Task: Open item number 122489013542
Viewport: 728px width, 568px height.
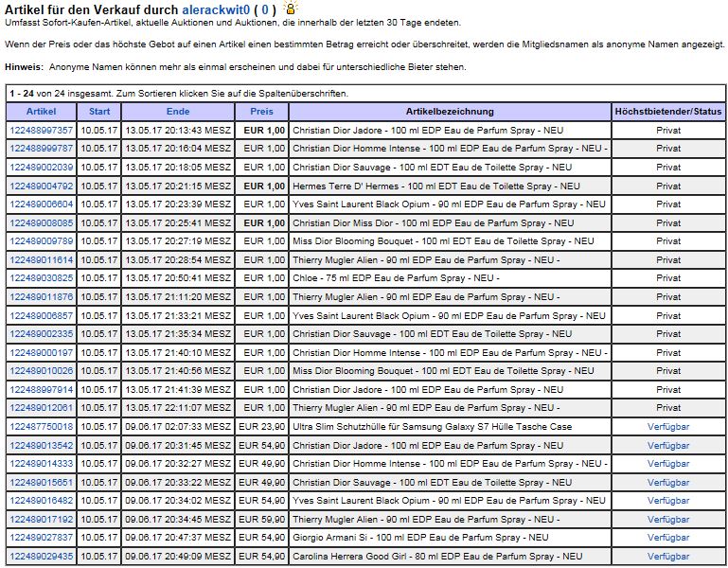Action: tap(42, 445)
